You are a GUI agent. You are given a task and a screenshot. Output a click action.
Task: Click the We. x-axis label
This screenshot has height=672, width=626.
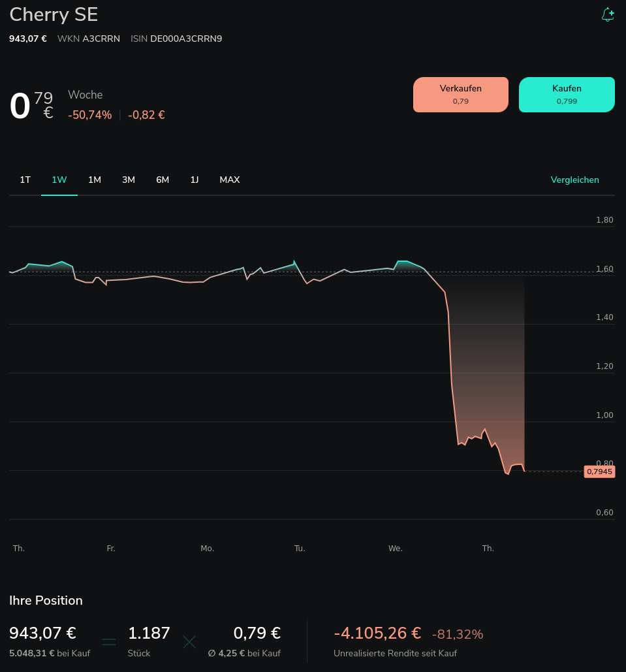tap(396, 549)
